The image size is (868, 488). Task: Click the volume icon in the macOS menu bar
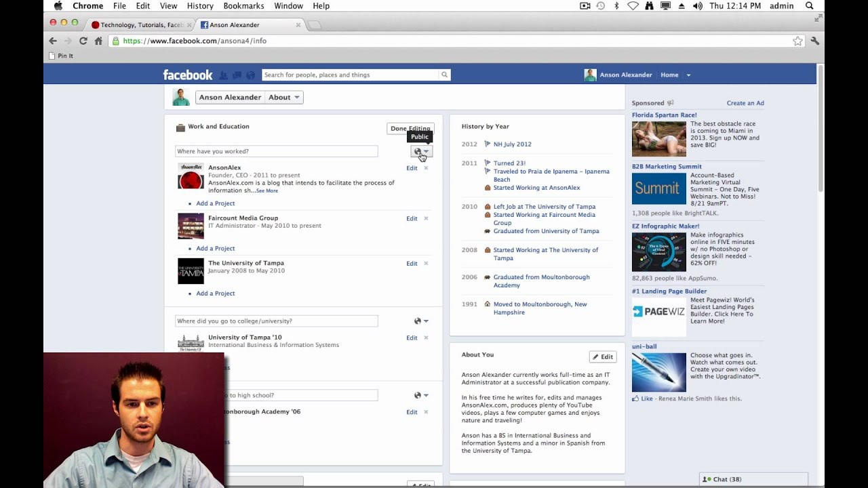pyautogui.click(x=698, y=5)
